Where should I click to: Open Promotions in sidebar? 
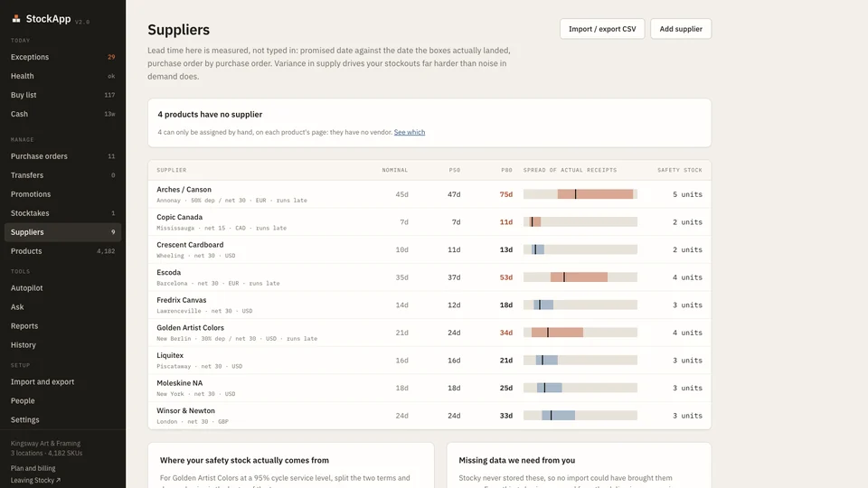coord(62,194)
